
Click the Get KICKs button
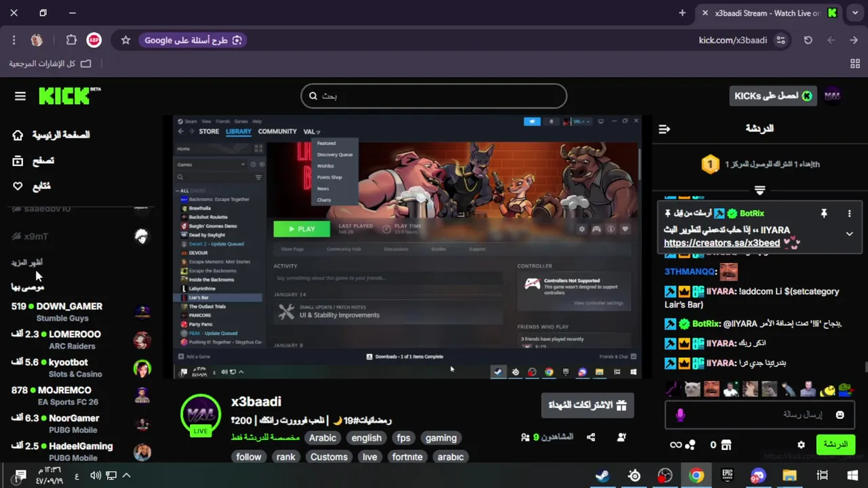pos(773,96)
